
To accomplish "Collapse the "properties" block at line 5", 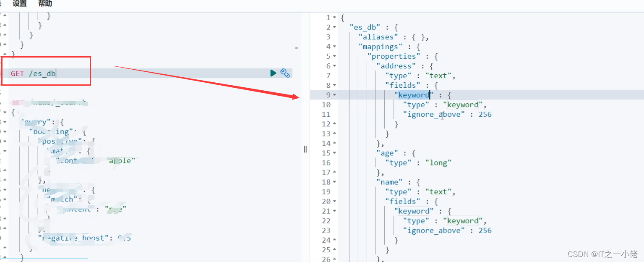I will [x=334, y=56].
